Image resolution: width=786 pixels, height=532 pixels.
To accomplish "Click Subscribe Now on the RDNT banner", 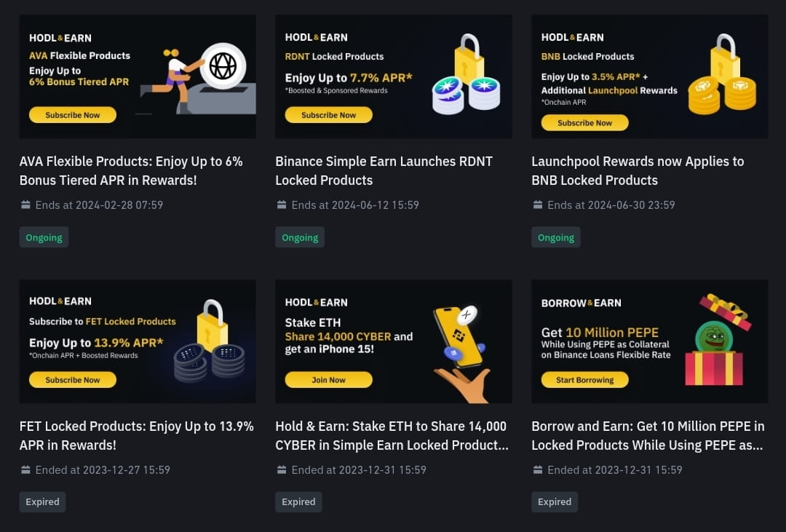I will (x=328, y=114).
